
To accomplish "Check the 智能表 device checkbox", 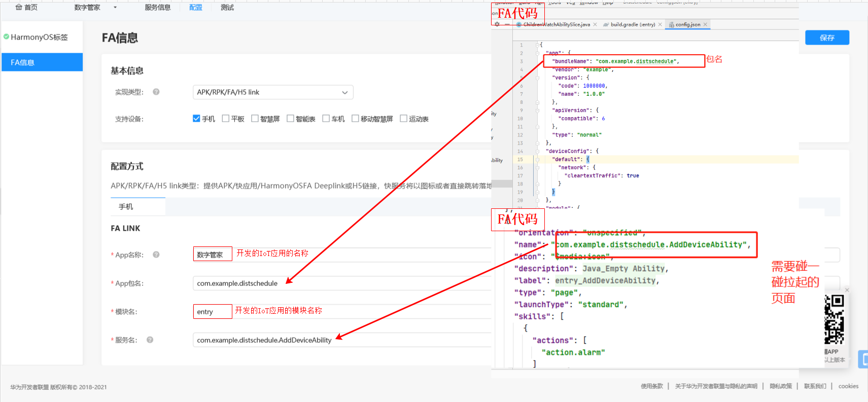I will coord(291,119).
